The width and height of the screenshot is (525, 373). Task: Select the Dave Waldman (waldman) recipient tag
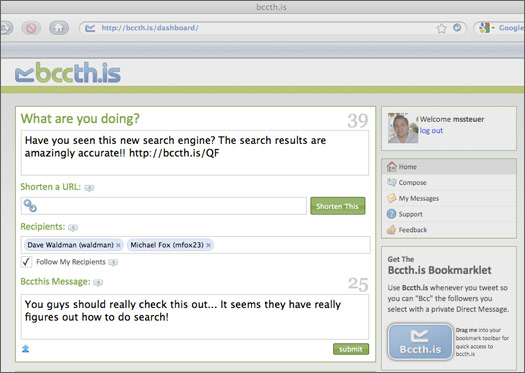coord(74,245)
